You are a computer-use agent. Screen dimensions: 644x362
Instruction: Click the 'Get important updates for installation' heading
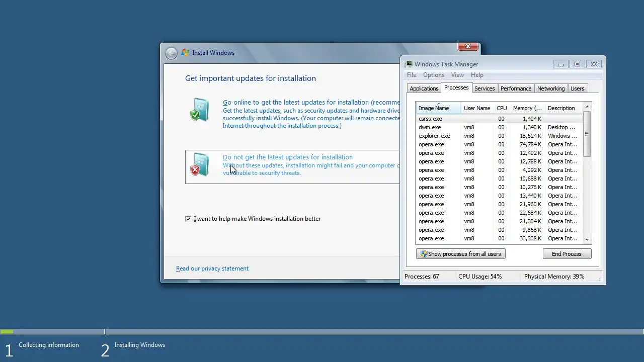click(251, 78)
